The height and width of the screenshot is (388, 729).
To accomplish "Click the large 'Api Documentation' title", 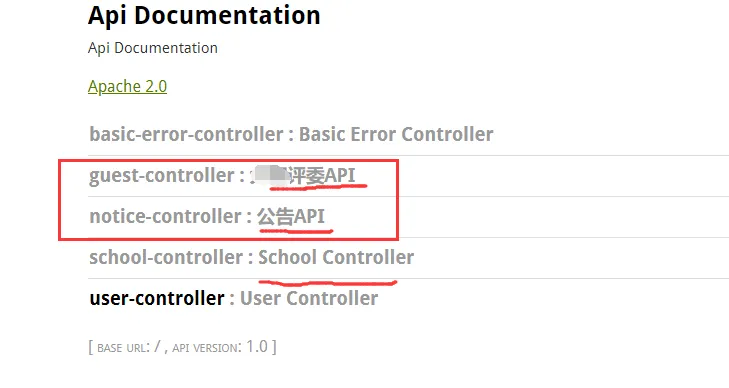I will point(204,15).
